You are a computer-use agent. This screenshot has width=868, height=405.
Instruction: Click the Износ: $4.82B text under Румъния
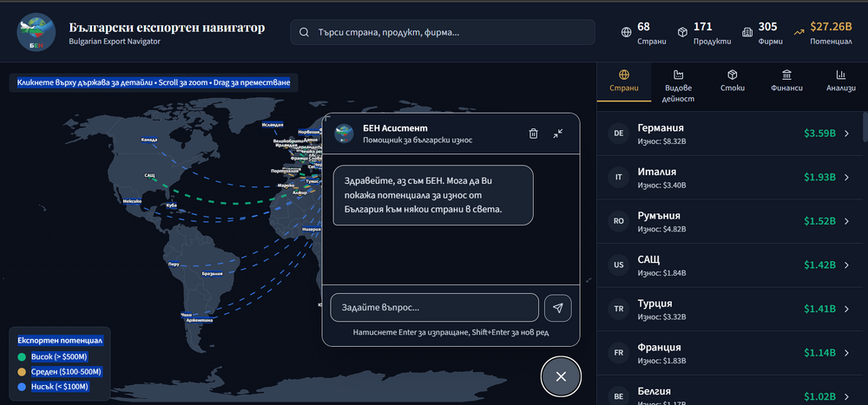[x=662, y=228]
